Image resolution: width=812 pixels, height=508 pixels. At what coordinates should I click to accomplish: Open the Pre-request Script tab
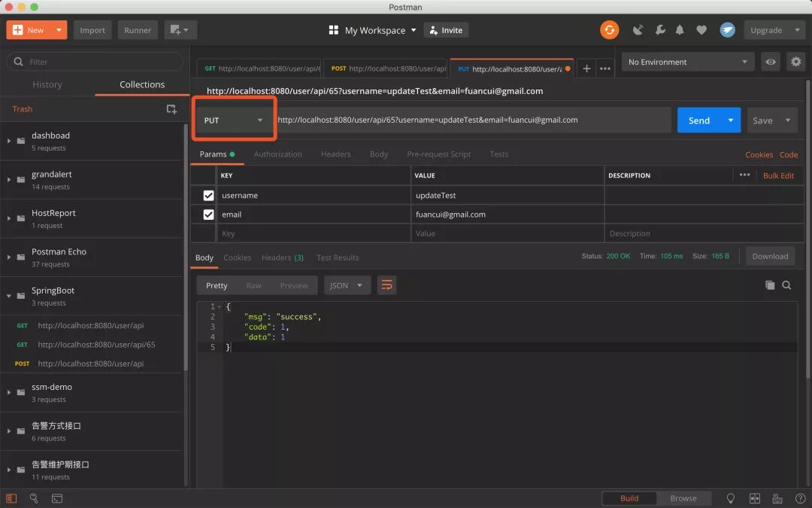438,154
